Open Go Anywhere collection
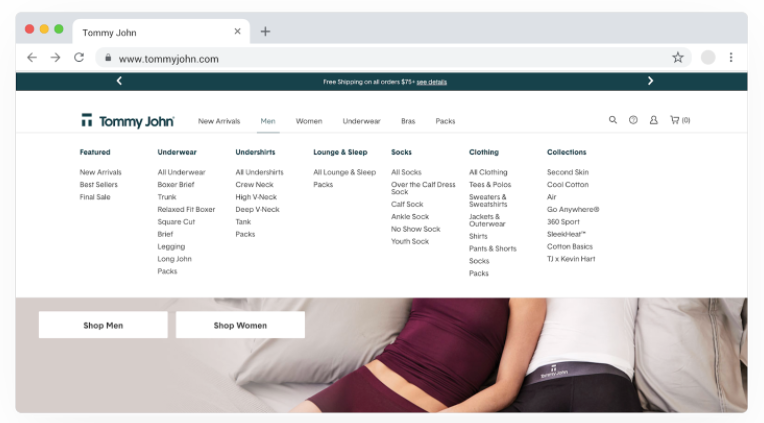 click(x=573, y=210)
